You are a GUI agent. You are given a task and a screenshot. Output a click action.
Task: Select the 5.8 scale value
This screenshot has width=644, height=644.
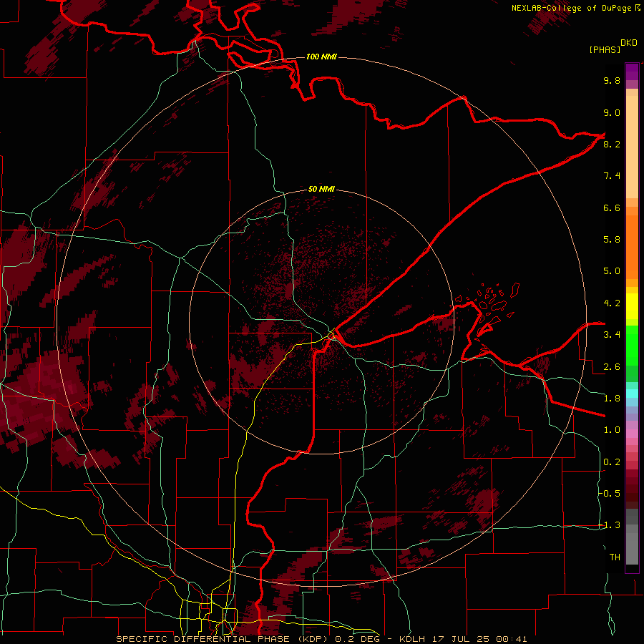tap(612, 240)
